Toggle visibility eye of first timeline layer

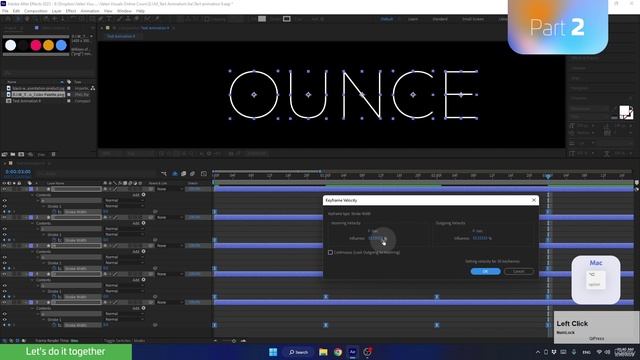coord(4,189)
